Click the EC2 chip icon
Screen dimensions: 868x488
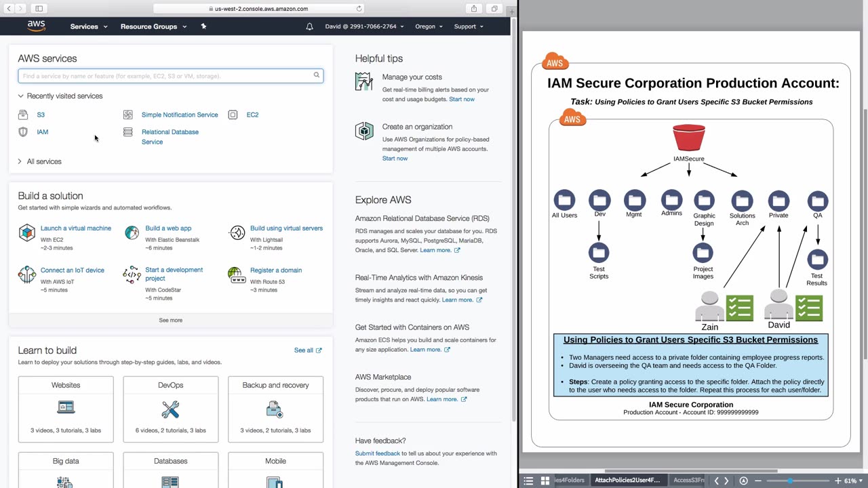tap(233, 115)
